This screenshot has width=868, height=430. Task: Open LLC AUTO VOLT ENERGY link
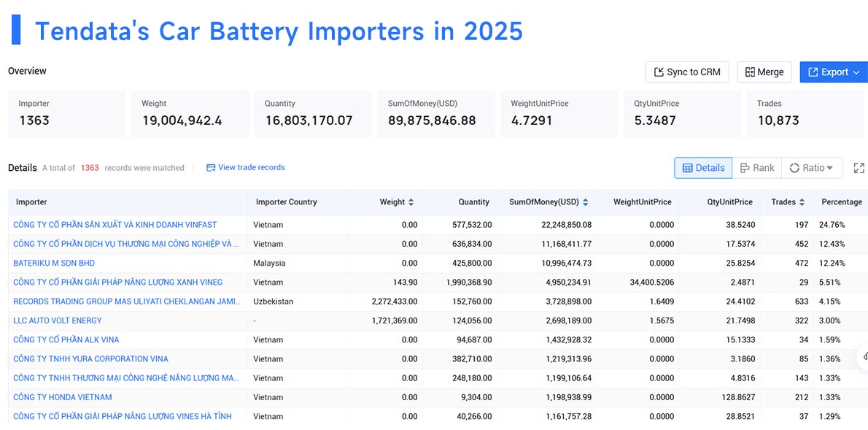pyautogui.click(x=58, y=320)
